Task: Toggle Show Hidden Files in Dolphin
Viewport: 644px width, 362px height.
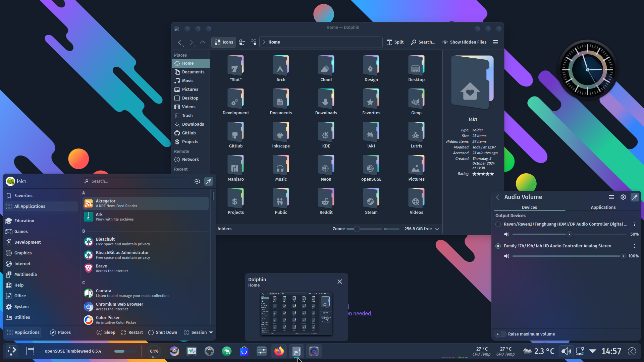Action: coord(464,42)
